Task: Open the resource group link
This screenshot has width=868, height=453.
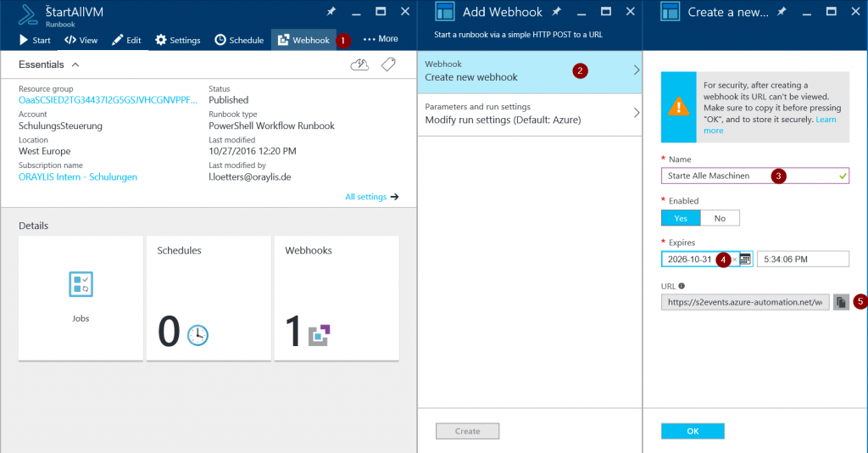Action: point(108,100)
